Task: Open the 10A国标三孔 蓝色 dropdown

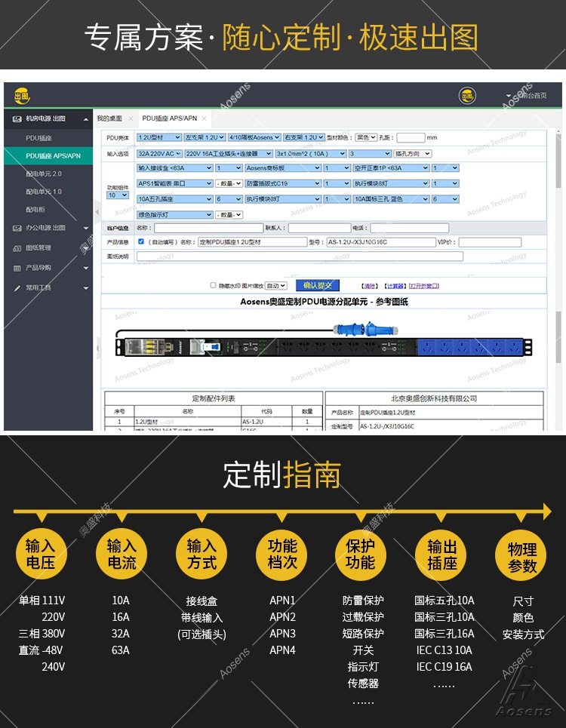Action: 391,199
